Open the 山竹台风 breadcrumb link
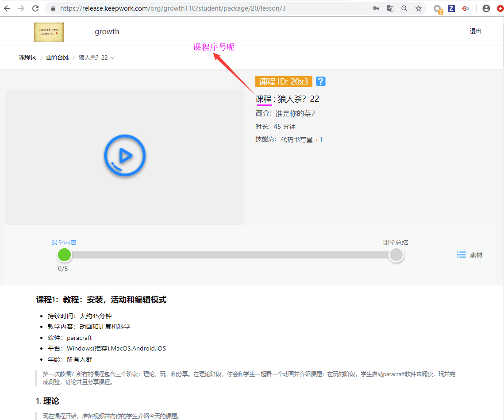Screen dimensions: 504x420 point(57,57)
